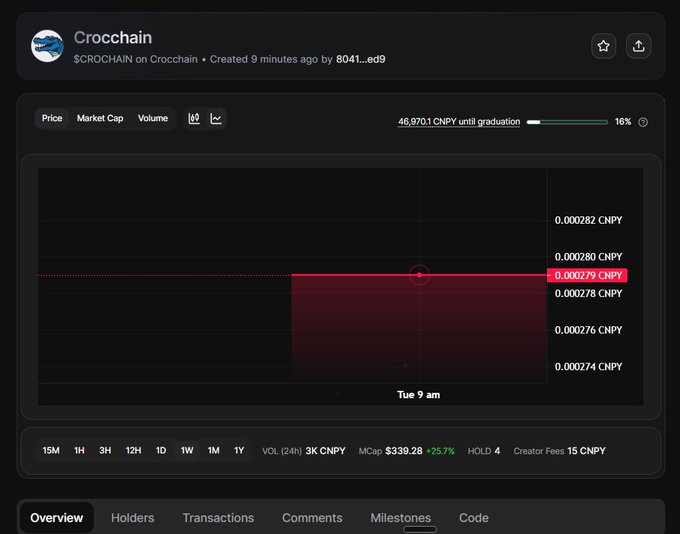Click the HOLD 4 stat
The height and width of the screenshot is (534, 680).
click(484, 451)
